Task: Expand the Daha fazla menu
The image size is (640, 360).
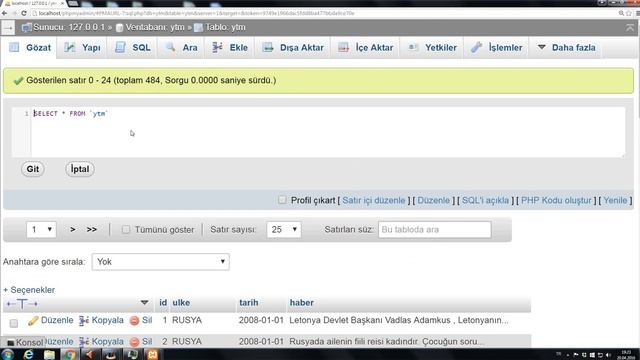Action: [x=566, y=47]
